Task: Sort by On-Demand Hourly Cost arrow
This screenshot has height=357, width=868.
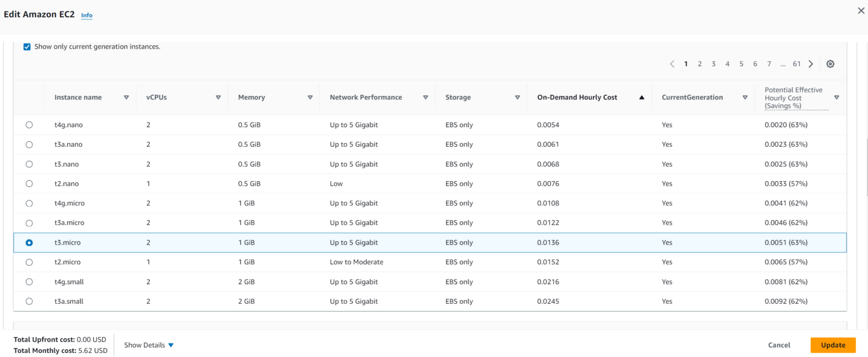Action: 641,97
